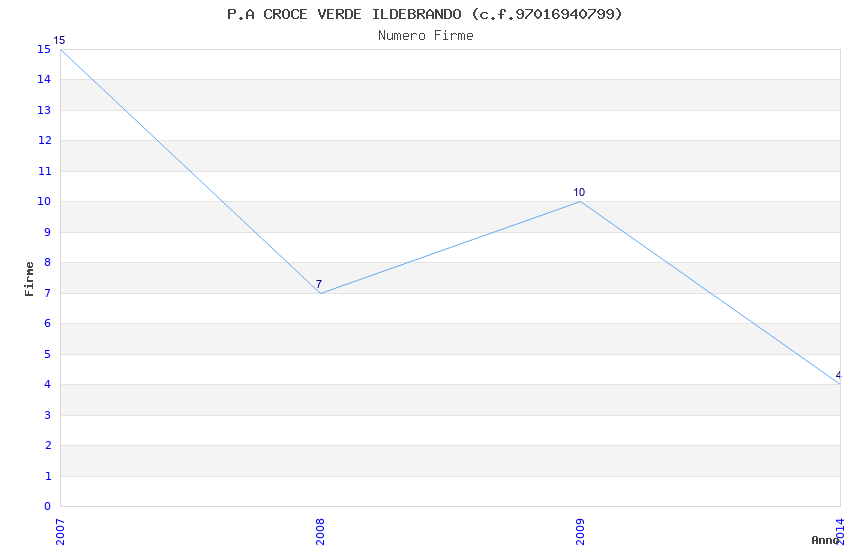Click y-axis tick value 0
Viewport: 850px width, 550px height.
[x=47, y=507]
